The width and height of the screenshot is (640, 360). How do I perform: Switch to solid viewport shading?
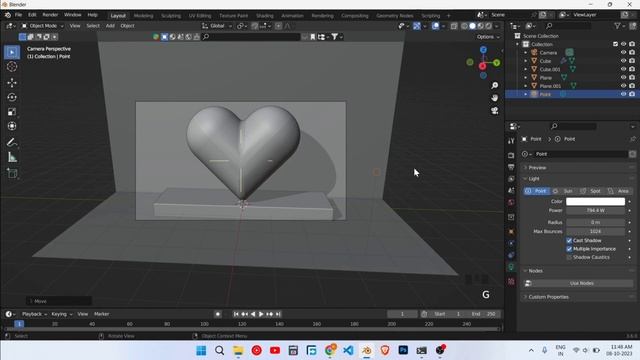tap(472, 26)
